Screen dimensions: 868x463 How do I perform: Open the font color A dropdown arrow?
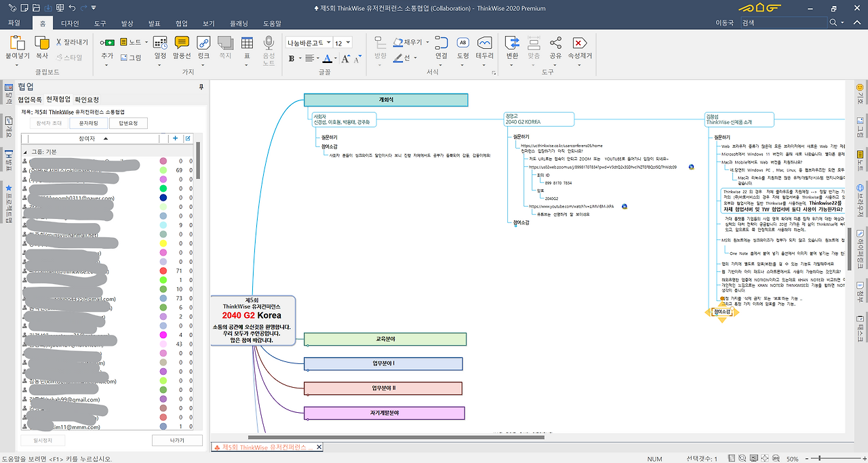tap(335, 58)
